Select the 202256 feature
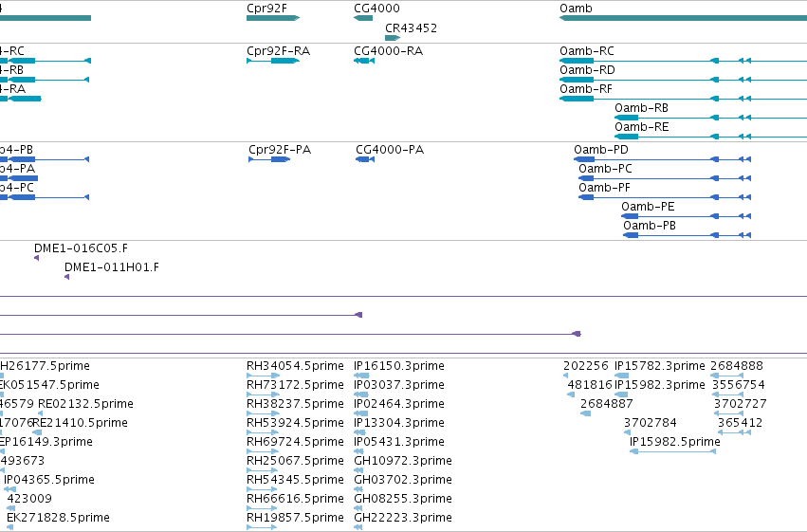Screen dimensions: 807x532 click(565, 376)
